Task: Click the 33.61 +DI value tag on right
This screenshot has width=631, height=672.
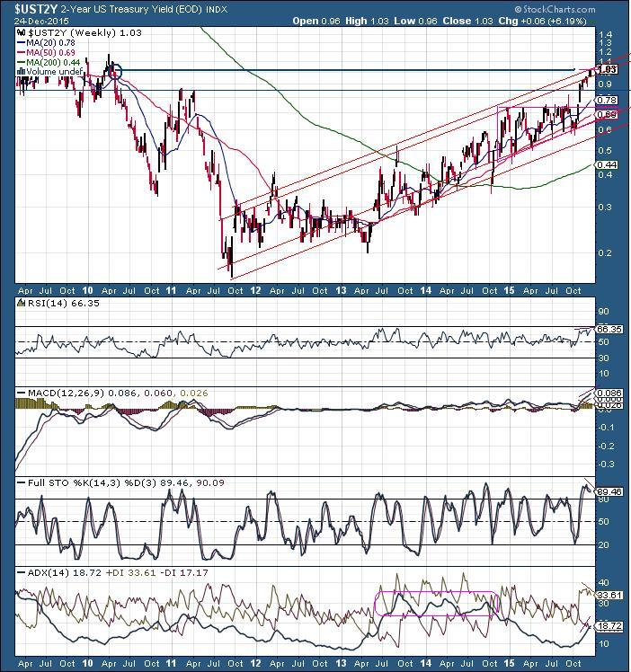Action: click(x=609, y=596)
